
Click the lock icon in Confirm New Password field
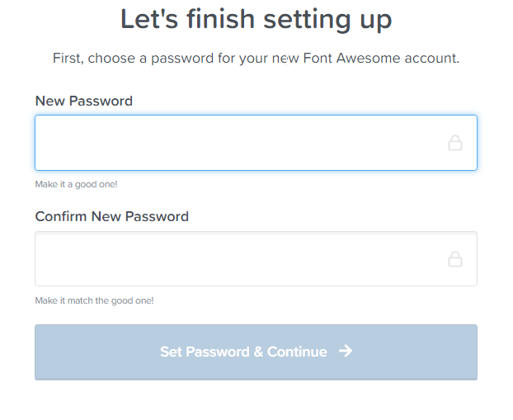click(455, 259)
